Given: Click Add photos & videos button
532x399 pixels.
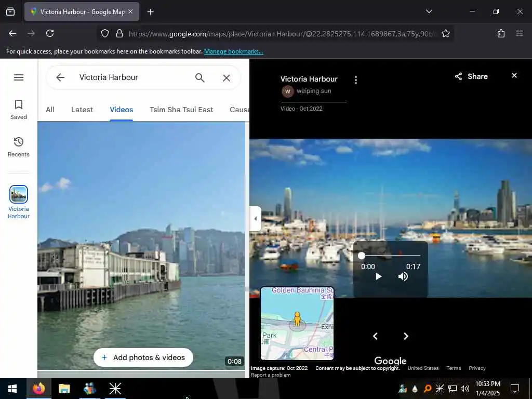Looking at the screenshot, I should pyautogui.click(x=143, y=357).
